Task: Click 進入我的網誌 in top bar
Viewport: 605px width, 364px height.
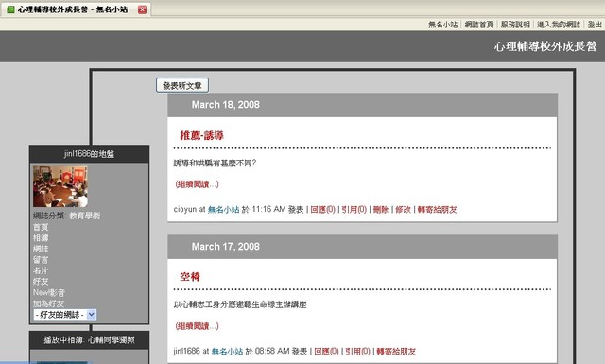Action: tap(559, 25)
